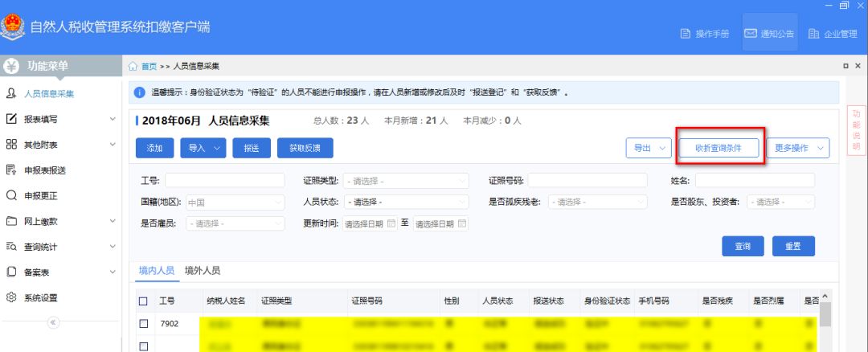Switch to the 境外人员 tab
Viewport: 868px width, 352px height.
(203, 271)
